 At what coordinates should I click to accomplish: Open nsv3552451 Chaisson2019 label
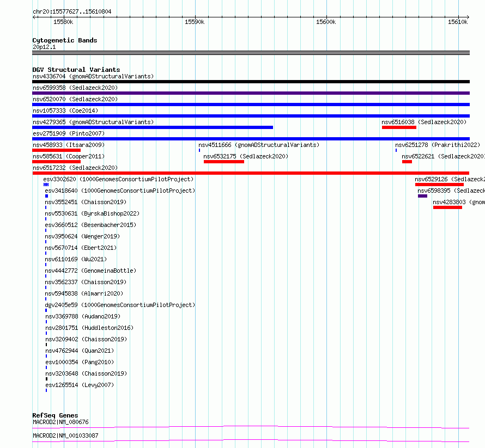(x=86, y=202)
